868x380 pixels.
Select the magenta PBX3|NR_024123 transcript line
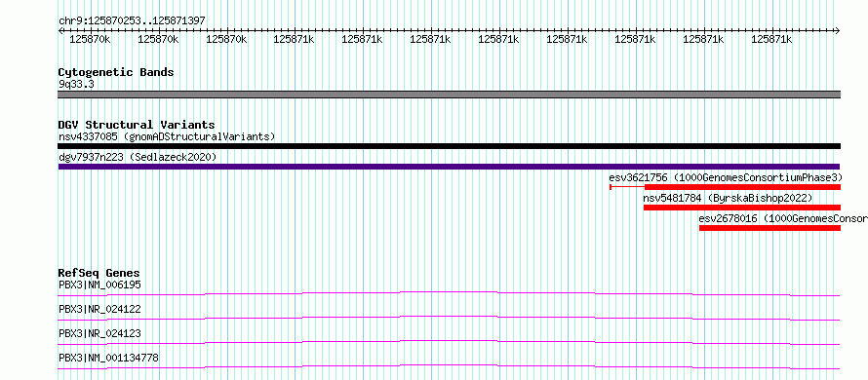click(449, 342)
